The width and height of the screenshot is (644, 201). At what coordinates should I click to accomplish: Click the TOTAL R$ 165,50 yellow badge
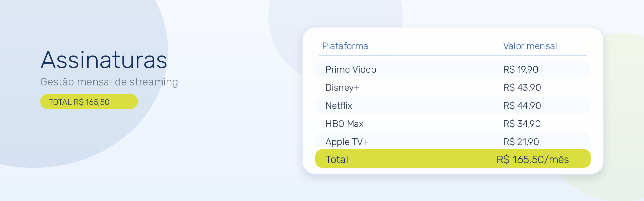point(89,102)
